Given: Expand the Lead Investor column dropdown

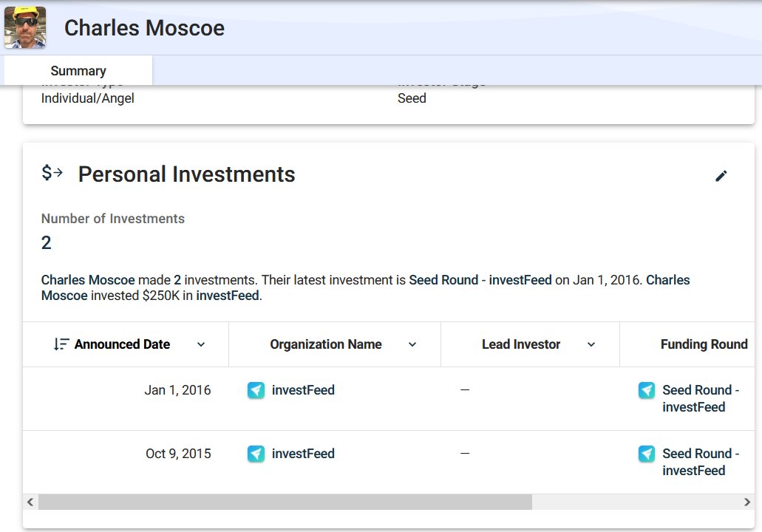Looking at the screenshot, I should click(x=591, y=344).
